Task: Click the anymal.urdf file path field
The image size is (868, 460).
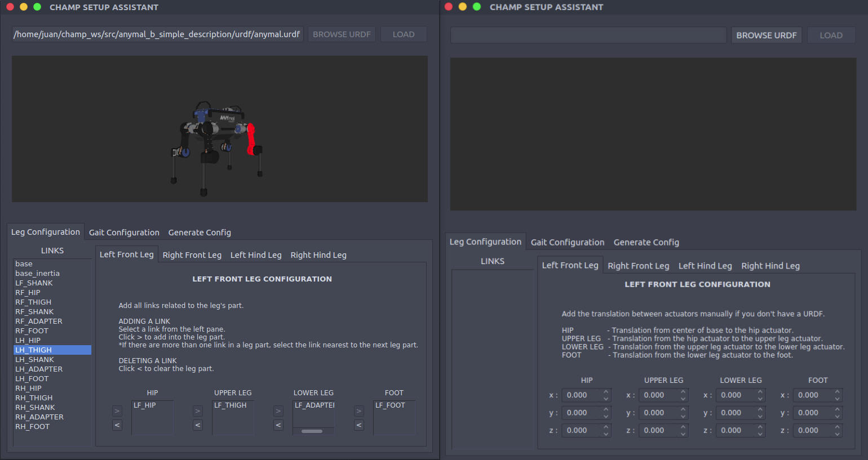Action: click(157, 34)
